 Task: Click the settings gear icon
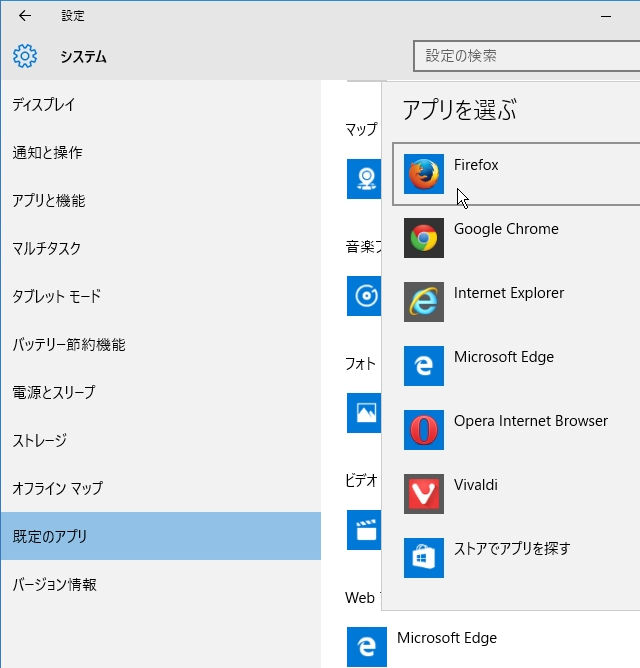25,56
